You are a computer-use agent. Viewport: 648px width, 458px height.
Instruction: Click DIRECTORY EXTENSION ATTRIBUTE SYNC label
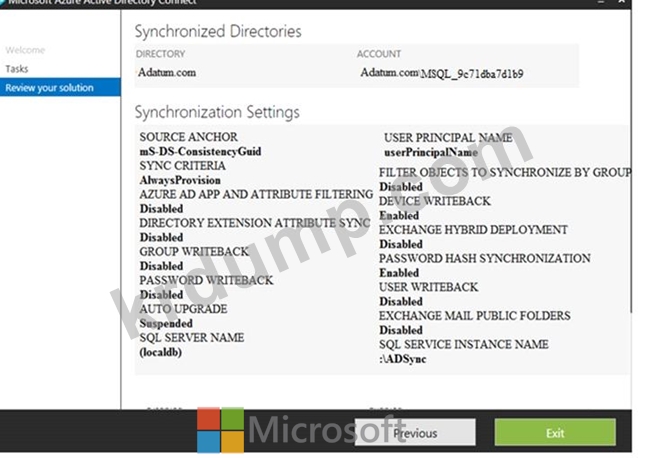(255, 223)
